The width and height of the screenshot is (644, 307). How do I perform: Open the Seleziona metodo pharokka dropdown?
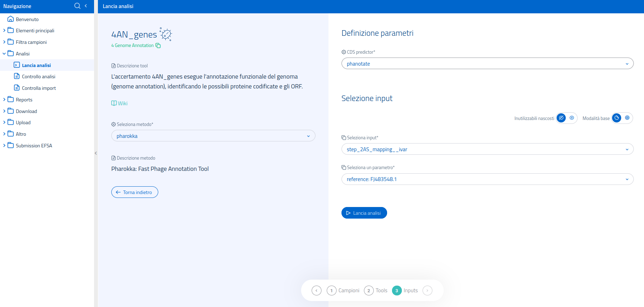click(x=213, y=136)
